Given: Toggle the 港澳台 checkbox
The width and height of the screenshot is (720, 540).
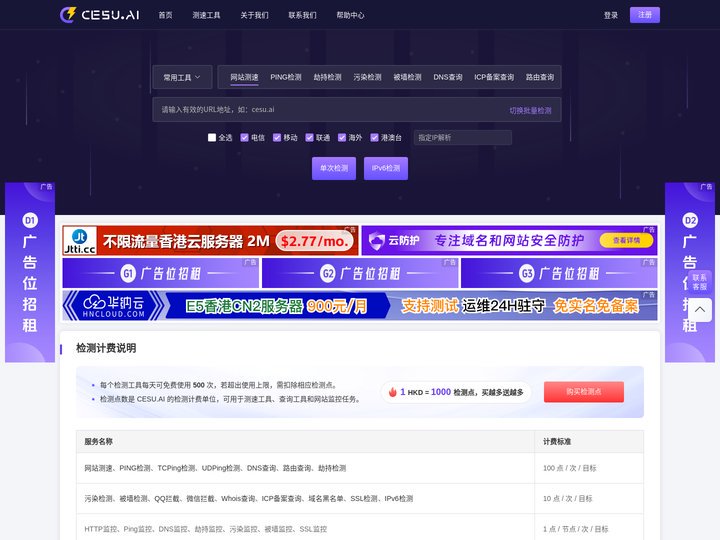Looking at the screenshot, I should 374,137.
